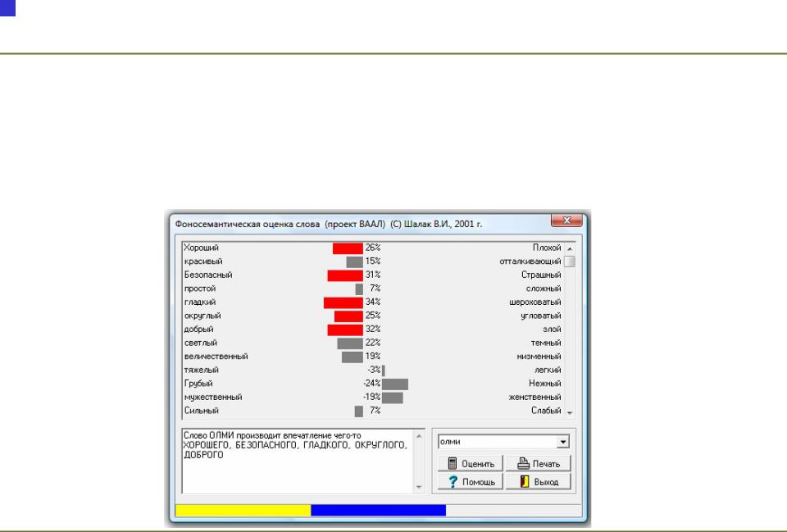Click the gray bar in Грубый row

click(x=395, y=384)
